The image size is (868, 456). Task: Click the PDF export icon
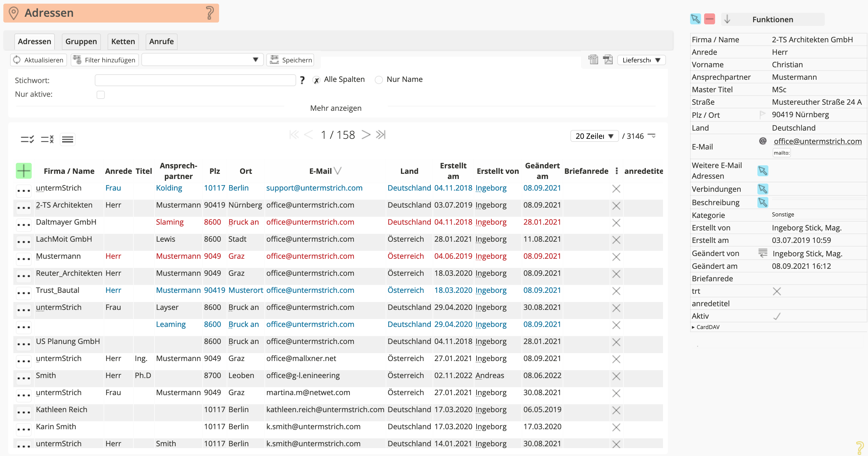coord(608,60)
